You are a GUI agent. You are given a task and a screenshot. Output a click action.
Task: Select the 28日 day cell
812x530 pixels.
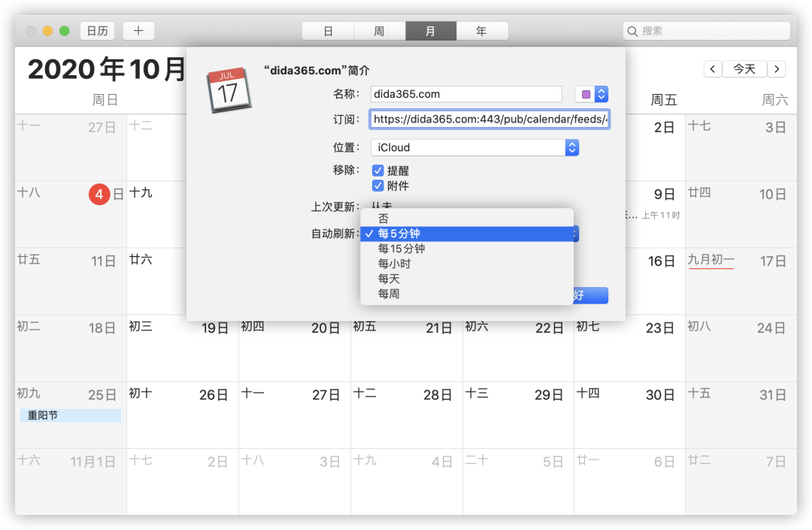coord(407,415)
